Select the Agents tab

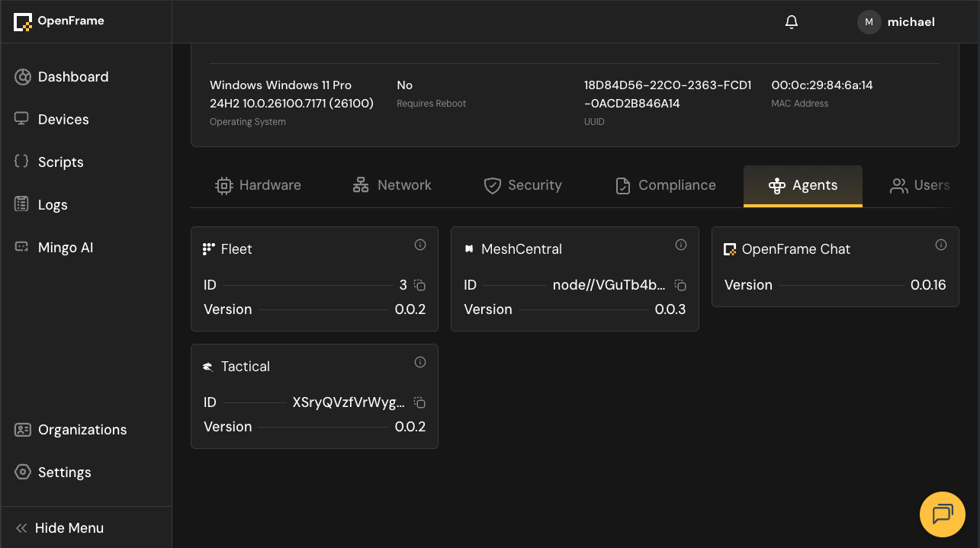[803, 185]
